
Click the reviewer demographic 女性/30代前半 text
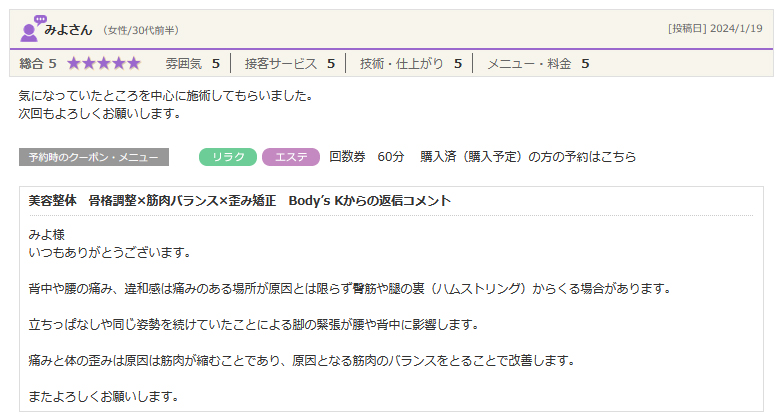click(141, 30)
